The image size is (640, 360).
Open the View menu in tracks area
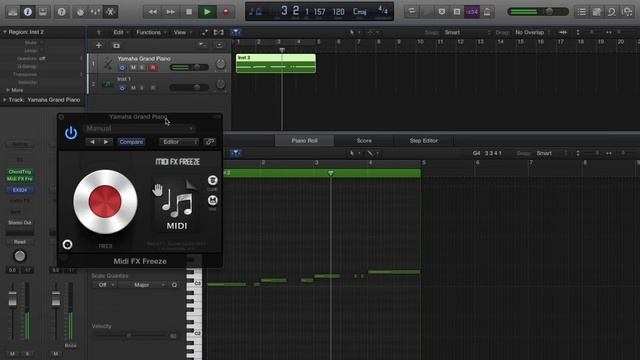[182, 32]
